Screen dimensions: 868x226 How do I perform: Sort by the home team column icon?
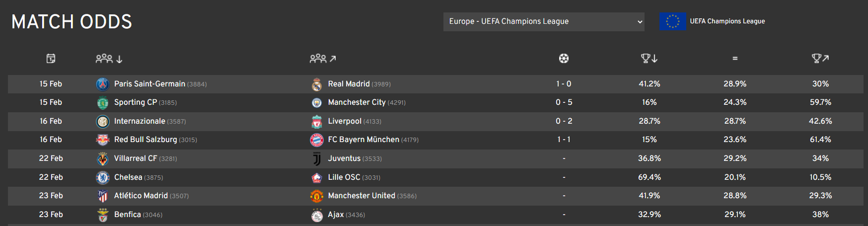pos(109,59)
